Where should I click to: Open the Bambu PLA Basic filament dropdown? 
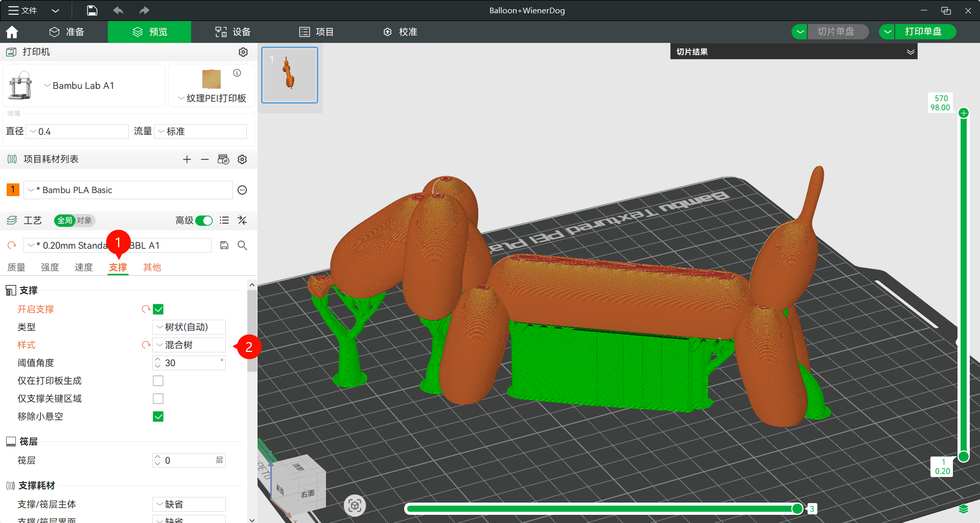(128, 190)
